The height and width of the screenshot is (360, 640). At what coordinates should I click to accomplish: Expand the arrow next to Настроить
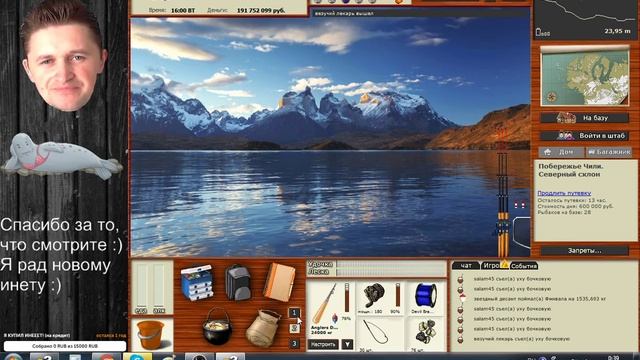click(x=347, y=344)
